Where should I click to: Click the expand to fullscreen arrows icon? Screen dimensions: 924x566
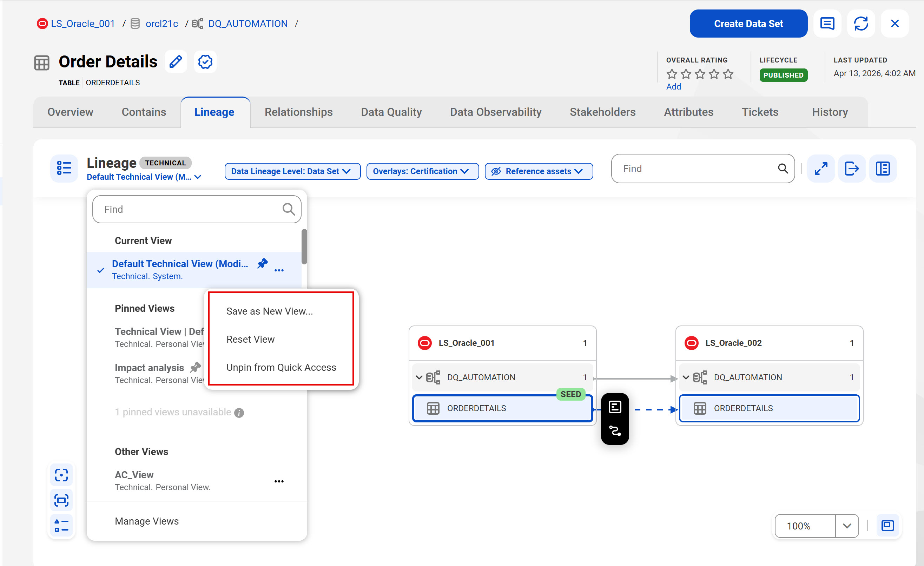[x=820, y=169]
